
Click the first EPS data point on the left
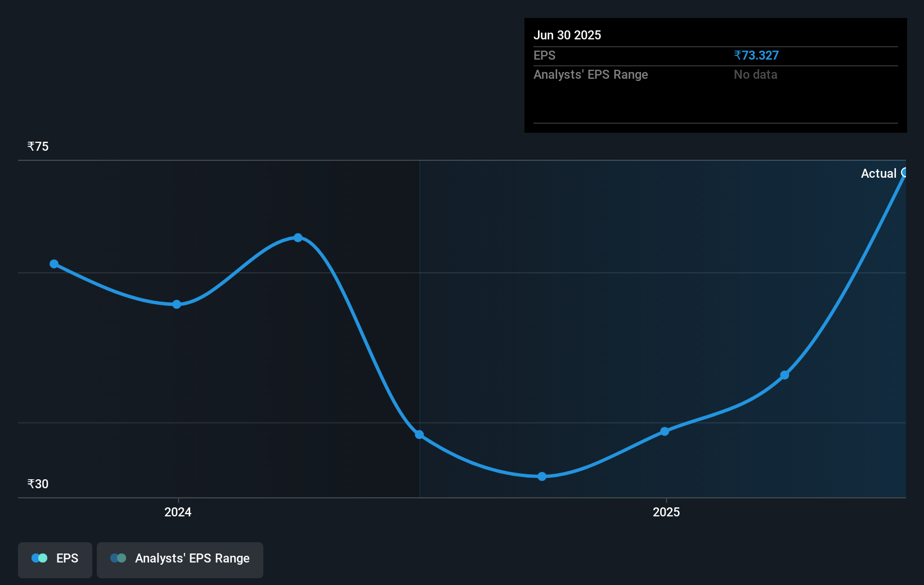[x=53, y=263]
